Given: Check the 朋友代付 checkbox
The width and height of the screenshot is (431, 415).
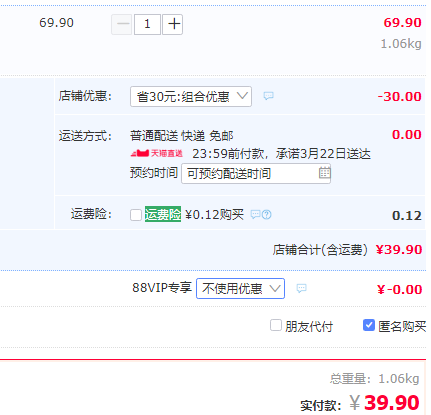Looking at the screenshot, I should (x=276, y=325).
